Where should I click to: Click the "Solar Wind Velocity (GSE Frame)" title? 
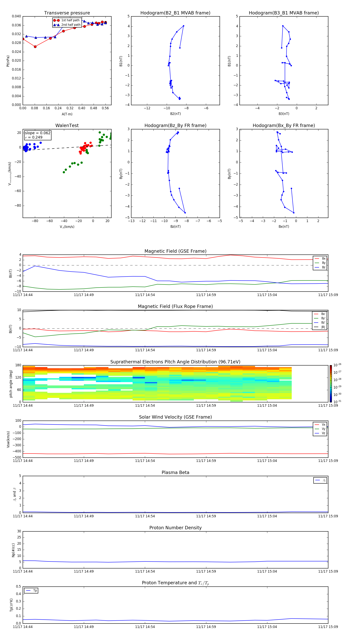click(175, 417)
